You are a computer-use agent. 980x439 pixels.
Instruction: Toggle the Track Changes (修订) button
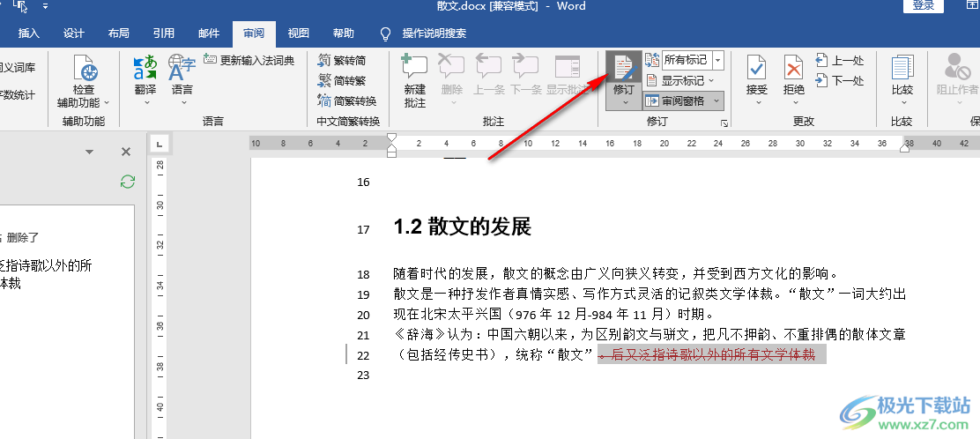[623, 74]
